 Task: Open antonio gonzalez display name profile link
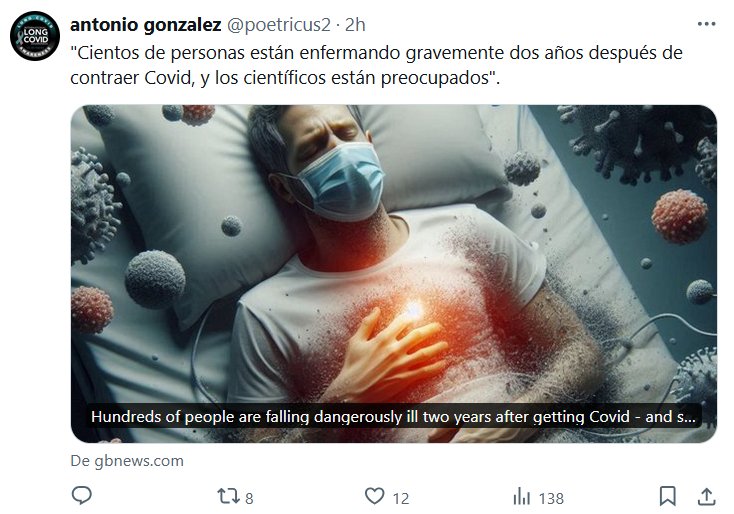pyautogui.click(x=146, y=25)
